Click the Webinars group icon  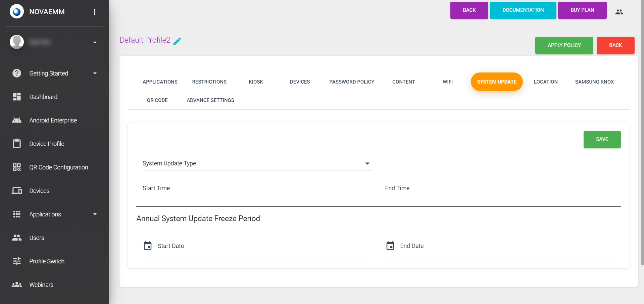pos(17,285)
